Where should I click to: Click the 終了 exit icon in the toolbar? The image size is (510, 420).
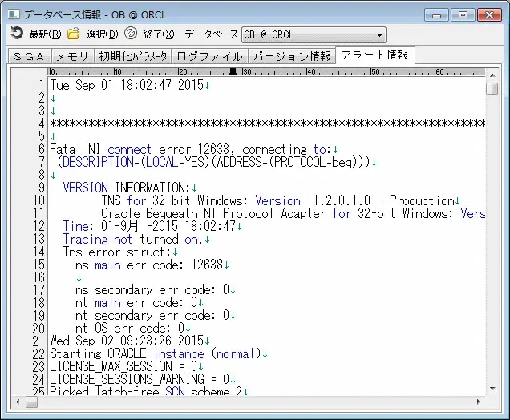pyautogui.click(x=131, y=34)
